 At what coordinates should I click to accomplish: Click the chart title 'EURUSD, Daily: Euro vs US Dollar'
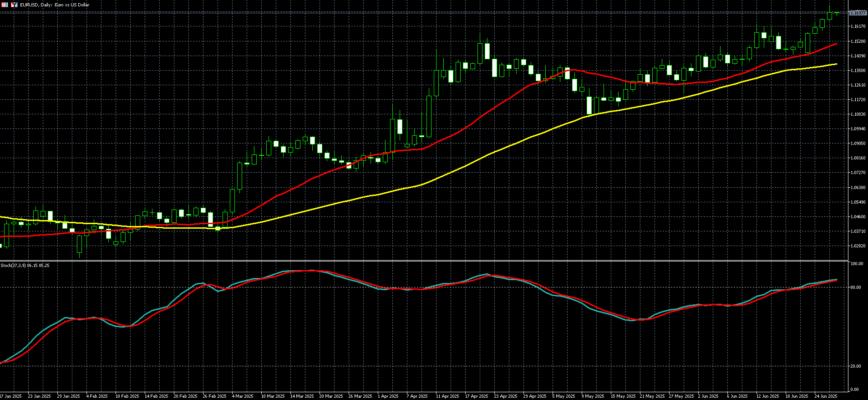[x=55, y=5]
